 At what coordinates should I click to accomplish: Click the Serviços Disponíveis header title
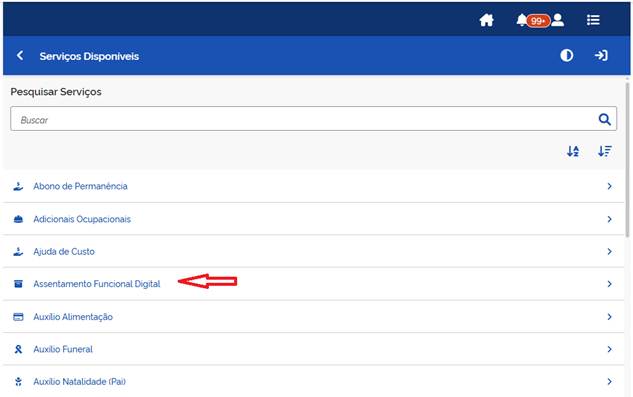[x=89, y=56]
